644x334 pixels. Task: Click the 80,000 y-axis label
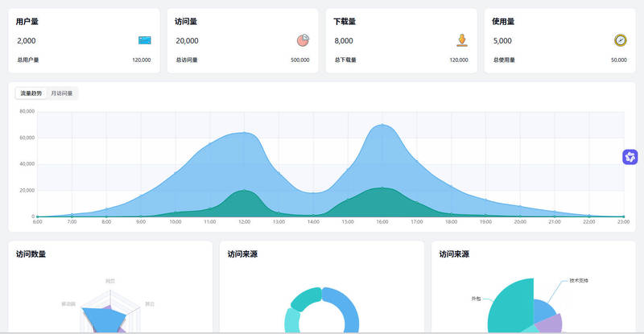[27, 111]
